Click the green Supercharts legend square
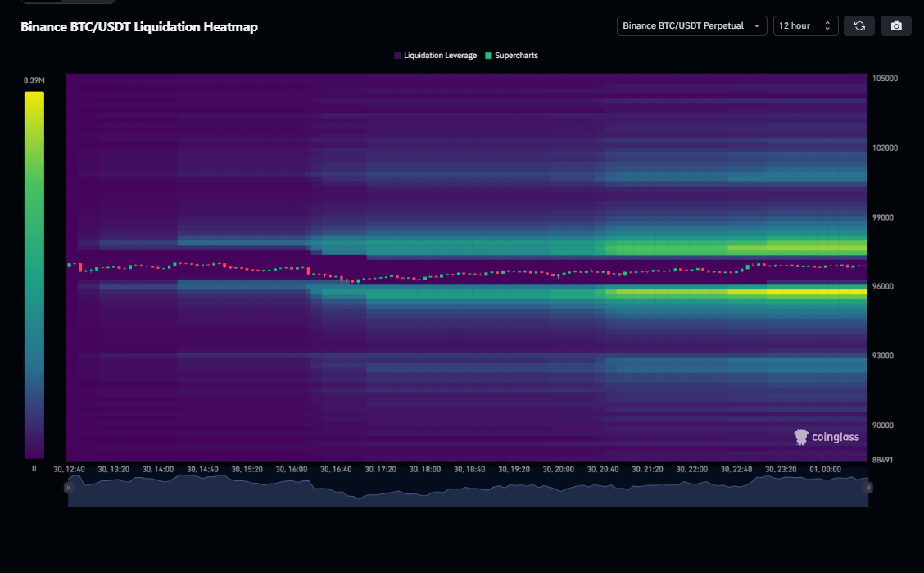This screenshot has width=924, height=573. (489, 56)
